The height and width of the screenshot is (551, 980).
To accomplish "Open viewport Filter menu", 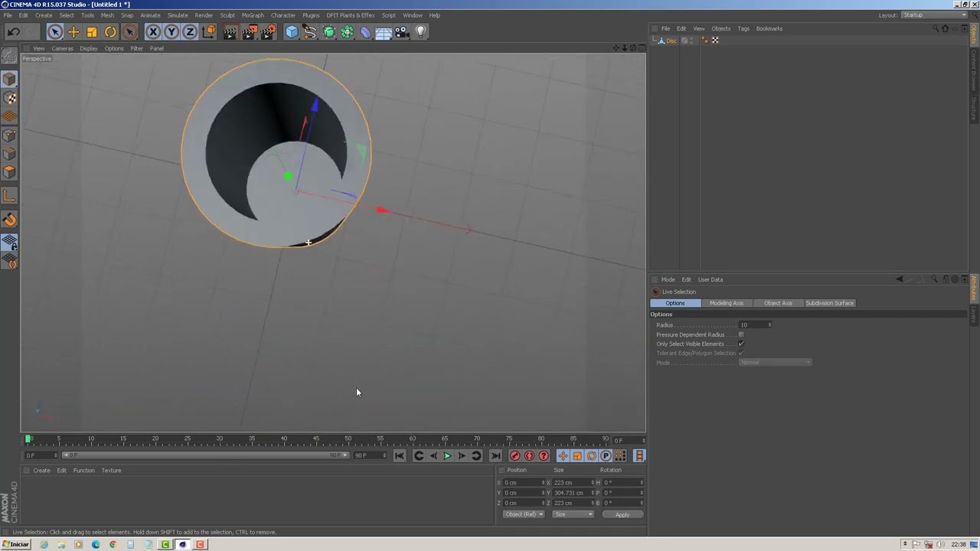I will click(136, 48).
